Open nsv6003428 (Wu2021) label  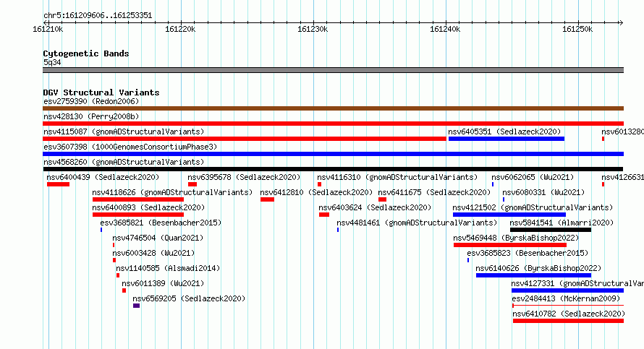point(153,253)
